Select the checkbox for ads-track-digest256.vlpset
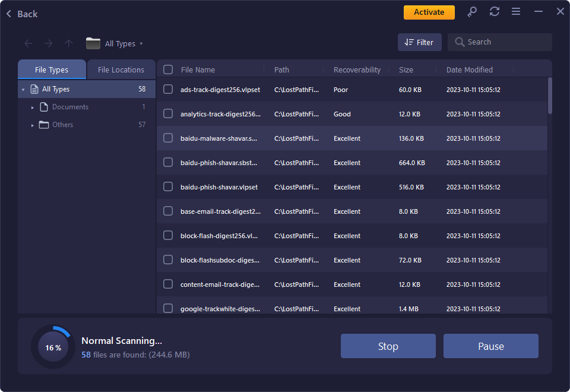The height and width of the screenshot is (392, 570). tap(167, 89)
